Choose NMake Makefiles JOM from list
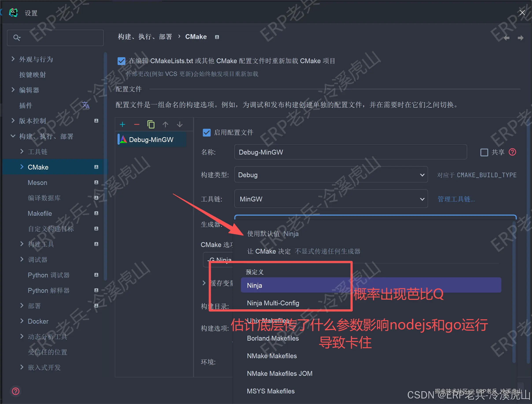This screenshot has width=532, height=404. pyautogui.click(x=279, y=373)
